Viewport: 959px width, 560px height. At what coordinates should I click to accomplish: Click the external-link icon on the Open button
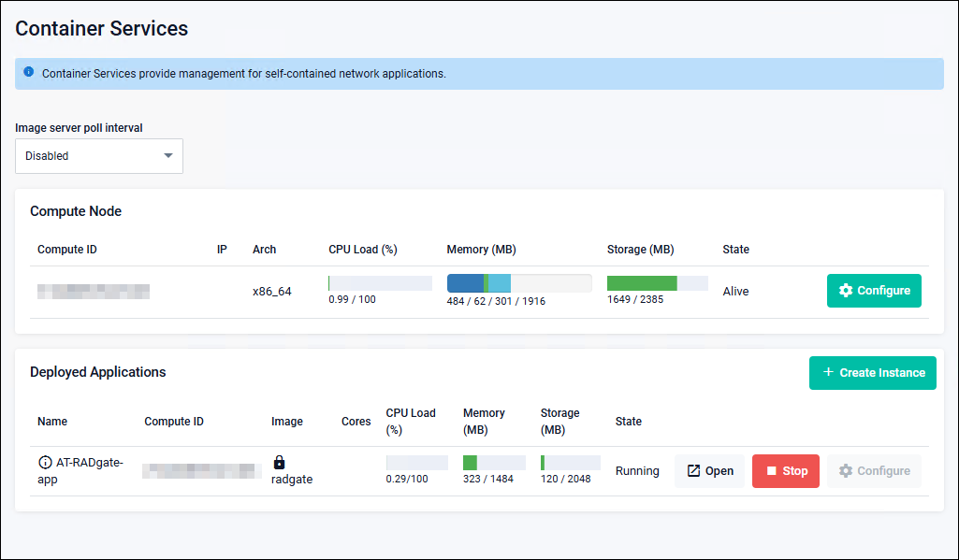point(693,471)
